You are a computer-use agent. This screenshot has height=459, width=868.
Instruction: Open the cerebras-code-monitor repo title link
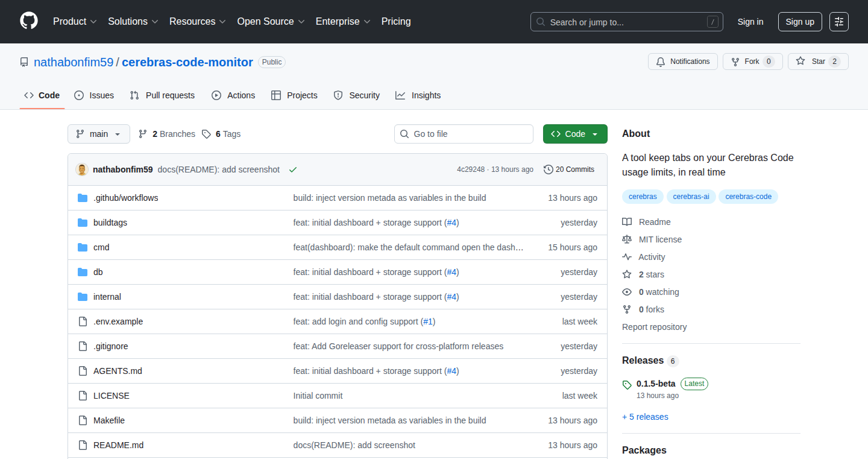click(187, 62)
